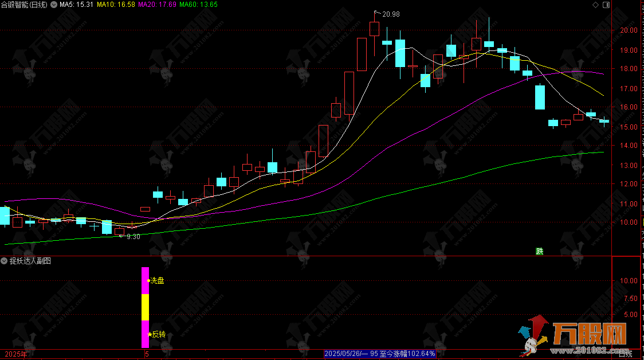Select the ★反转 signal marker
The height and width of the screenshot is (360, 644).
click(x=156, y=335)
